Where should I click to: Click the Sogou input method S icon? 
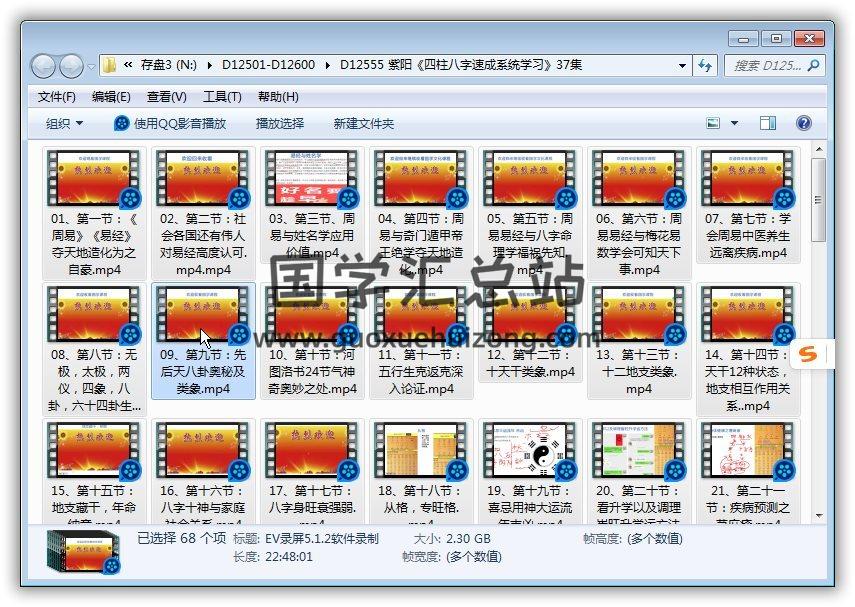pos(808,354)
